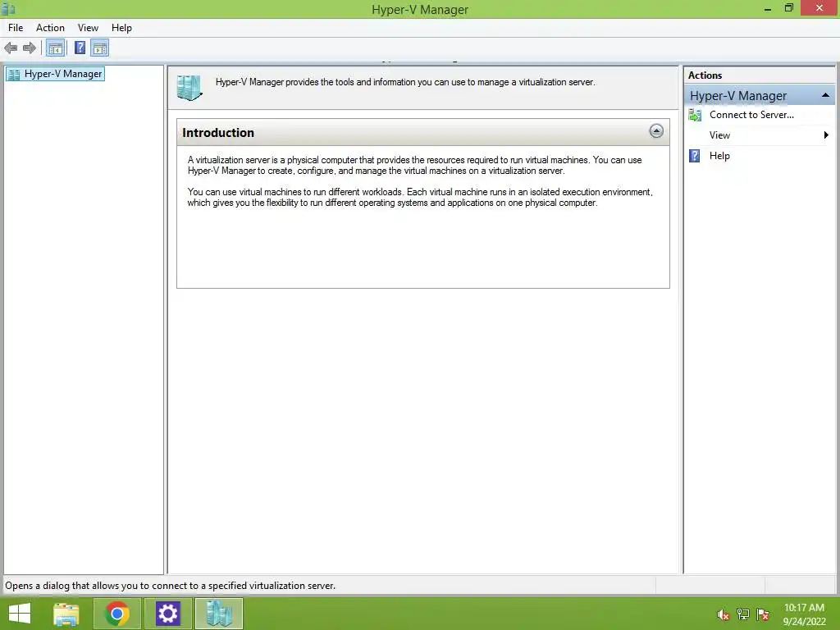Restore down the Hyper-V Manager window
This screenshot has height=630, width=840.
point(789,8)
